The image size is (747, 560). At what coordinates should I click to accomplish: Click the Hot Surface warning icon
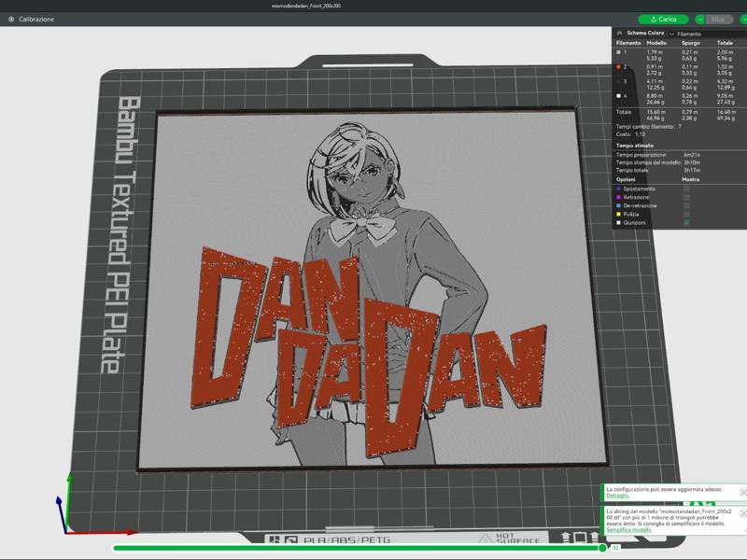(x=486, y=537)
